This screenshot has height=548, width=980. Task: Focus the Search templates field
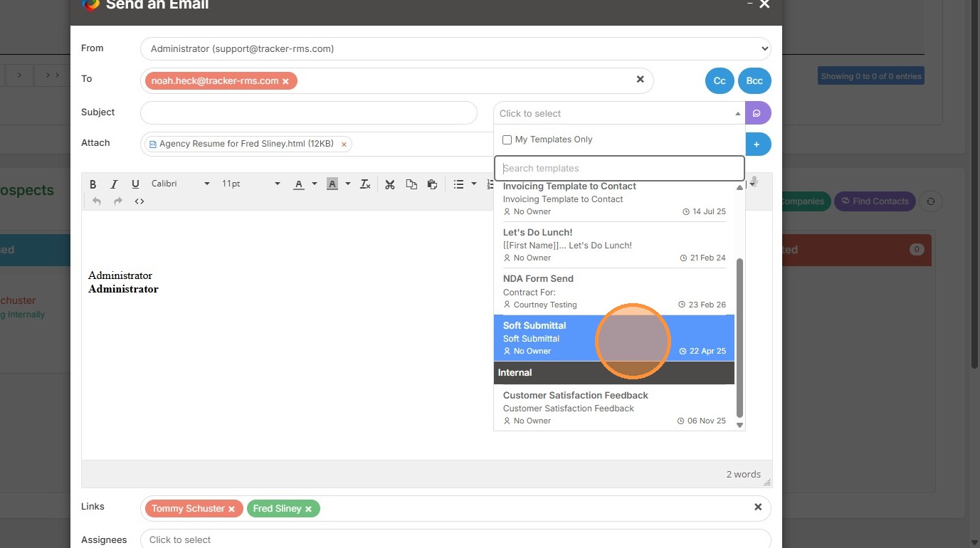619,169
